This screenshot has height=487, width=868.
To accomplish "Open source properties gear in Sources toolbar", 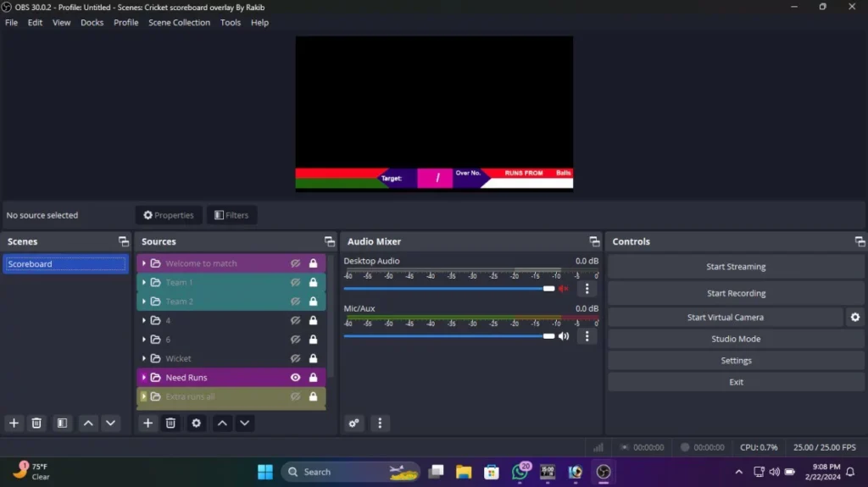I will click(x=196, y=423).
